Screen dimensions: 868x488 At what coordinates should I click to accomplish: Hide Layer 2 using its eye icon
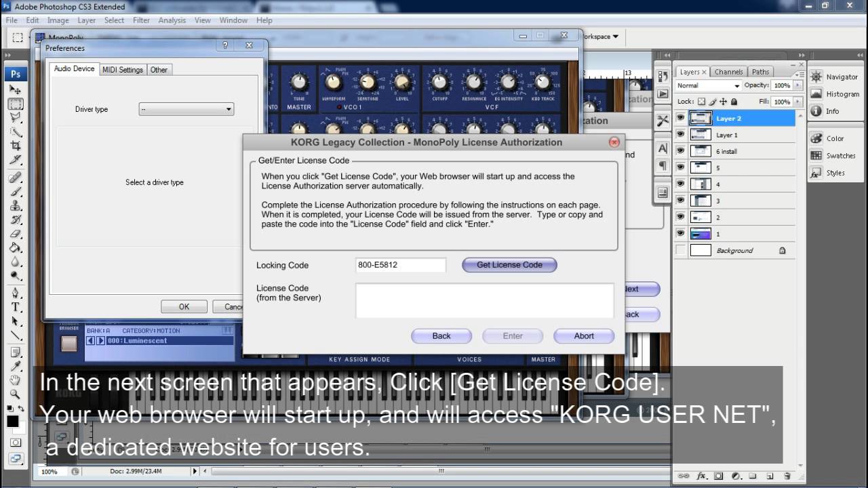(x=680, y=118)
